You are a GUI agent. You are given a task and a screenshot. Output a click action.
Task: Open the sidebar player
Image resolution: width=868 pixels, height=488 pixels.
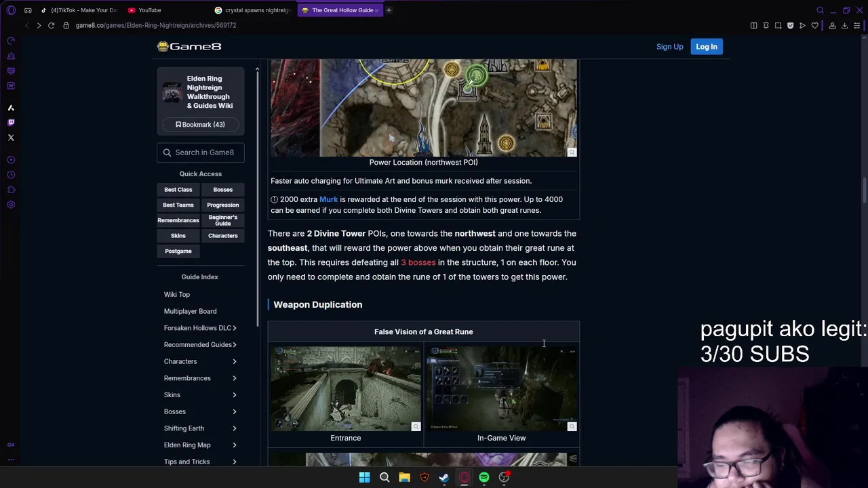coord(11,160)
